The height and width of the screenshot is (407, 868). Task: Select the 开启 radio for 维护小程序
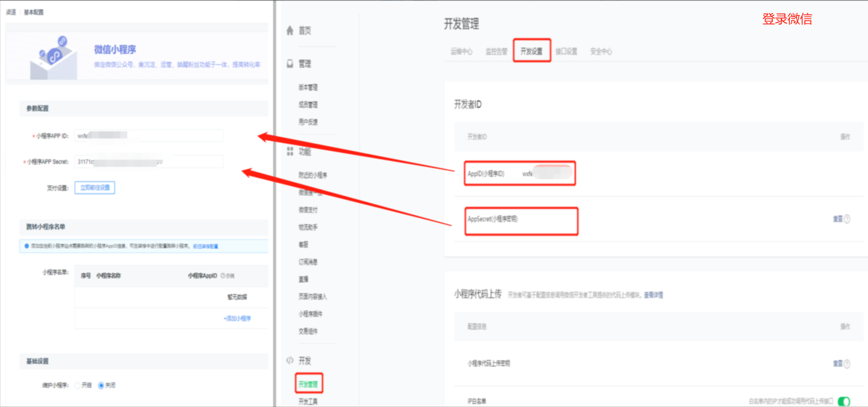78,385
